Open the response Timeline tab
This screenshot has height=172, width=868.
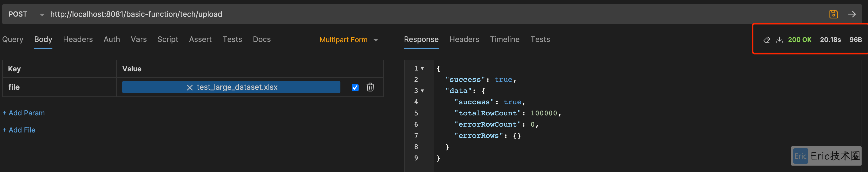(x=504, y=39)
